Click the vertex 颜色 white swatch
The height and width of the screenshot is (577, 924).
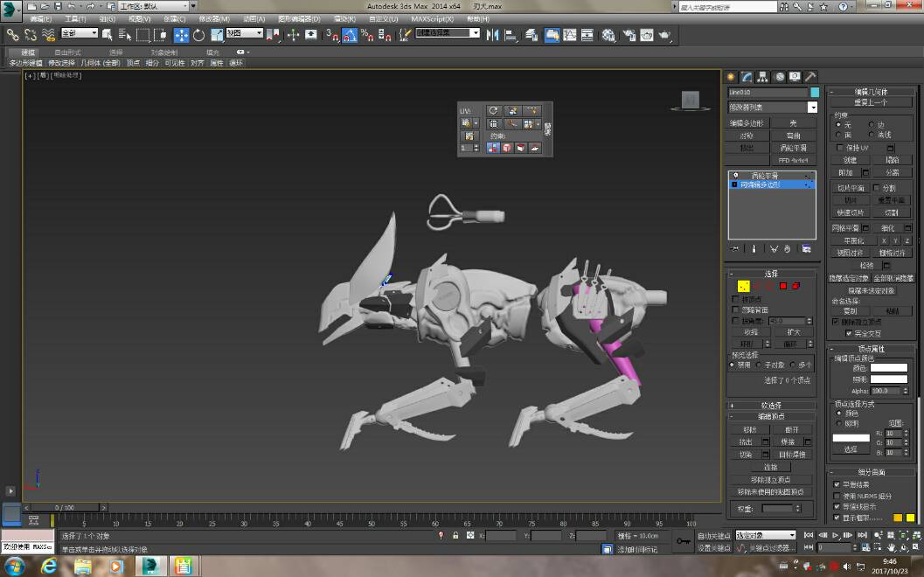[x=888, y=368]
